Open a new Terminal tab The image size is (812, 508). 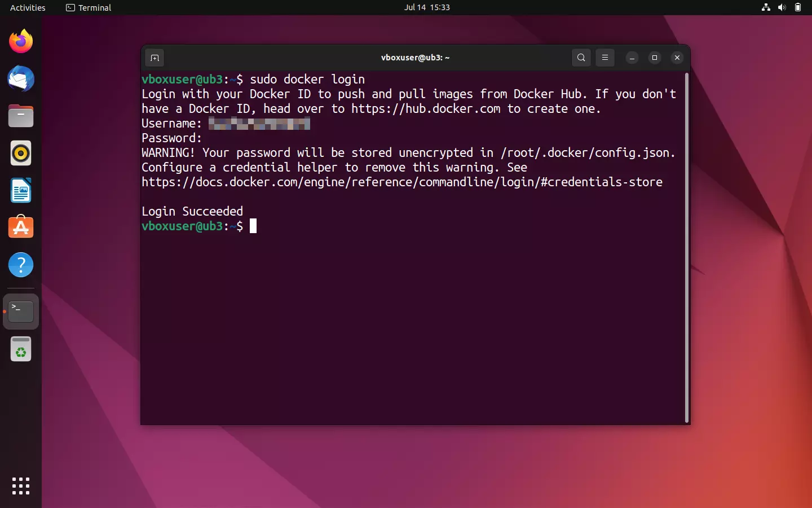(155, 58)
